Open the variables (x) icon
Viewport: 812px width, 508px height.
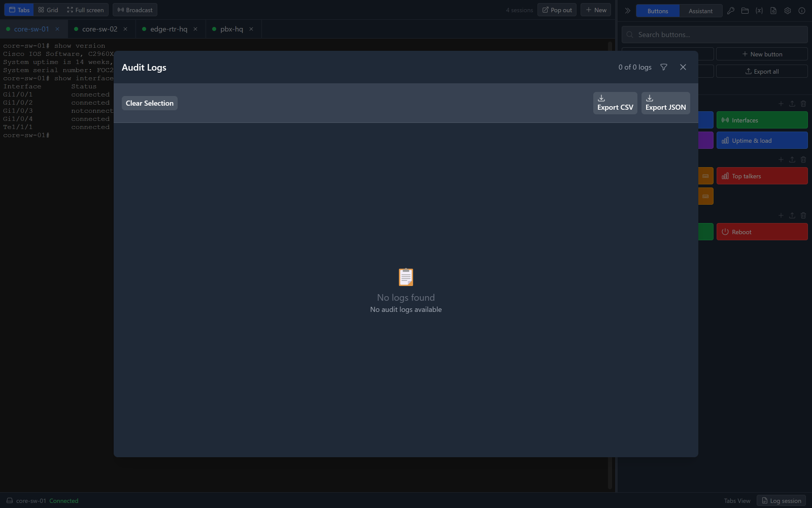(x=759, y=11)
